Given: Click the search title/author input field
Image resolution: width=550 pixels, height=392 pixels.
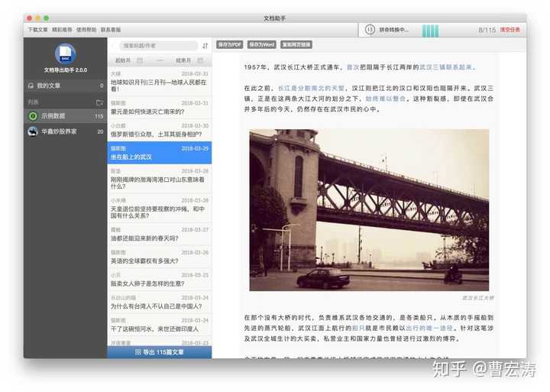Looking at the screenshot, I should 159,46.
